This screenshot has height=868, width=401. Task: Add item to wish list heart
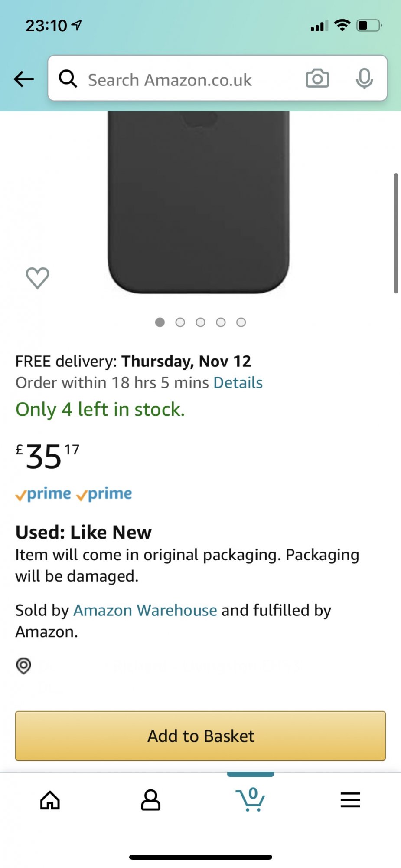[38, 278]
